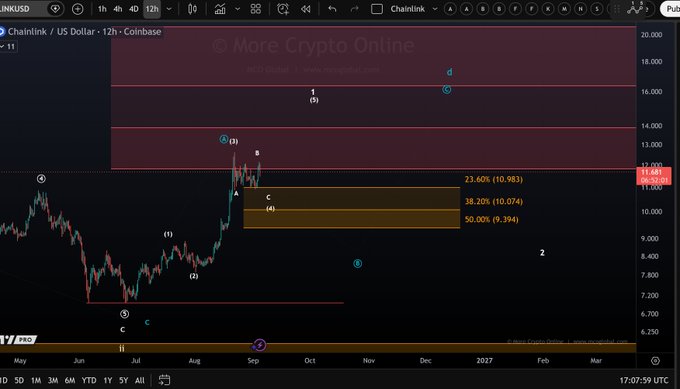This screenshot has width=680, height=389.
Task: Select the 6M date range
Action: (70, 380)
